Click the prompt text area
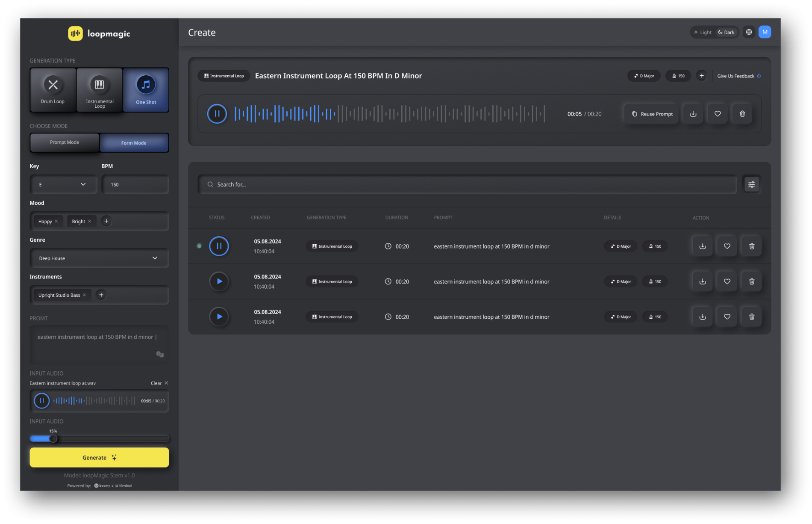Viewport: 812px width, 524px height. coord(99,344)
